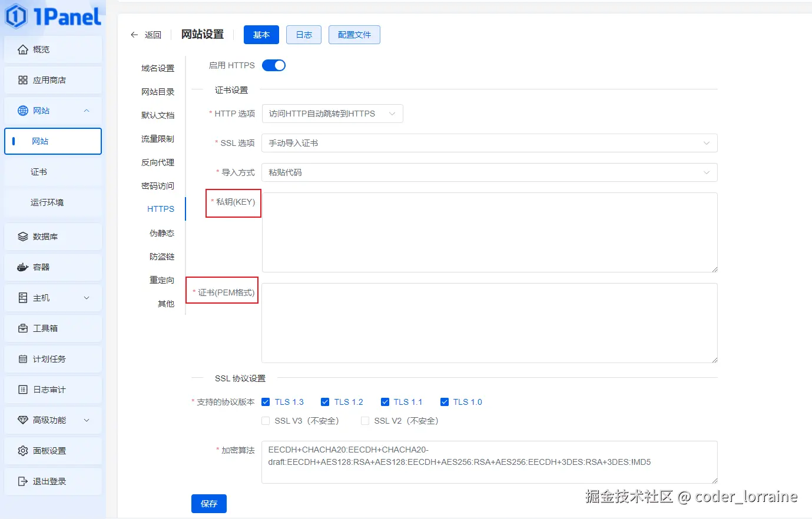Viewport: 812px width, 519px height.
Task: Open the 运行环境 sidebar item
Action: [x=53, y=202]
